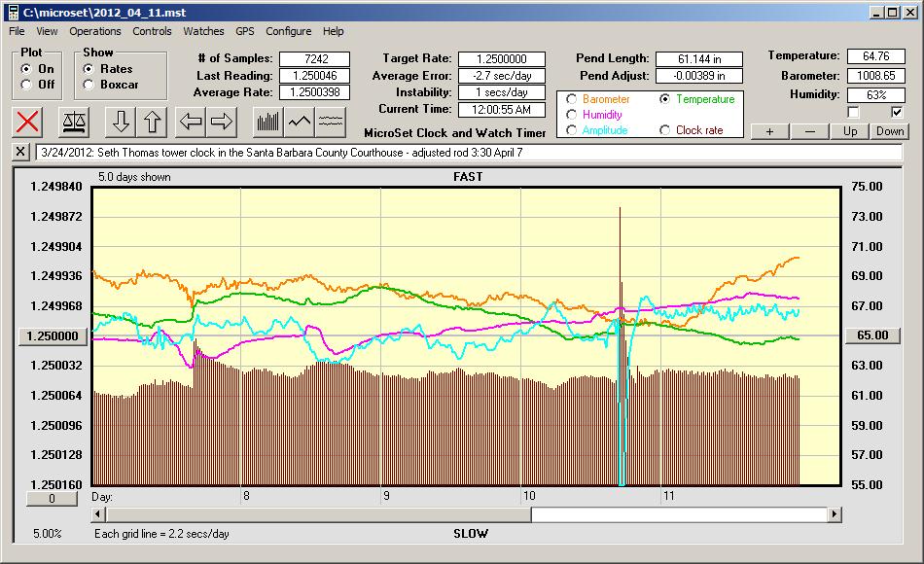Click the horizontal scrollbar thumb under the chart
924x564 pixels.
coord(318,514)
